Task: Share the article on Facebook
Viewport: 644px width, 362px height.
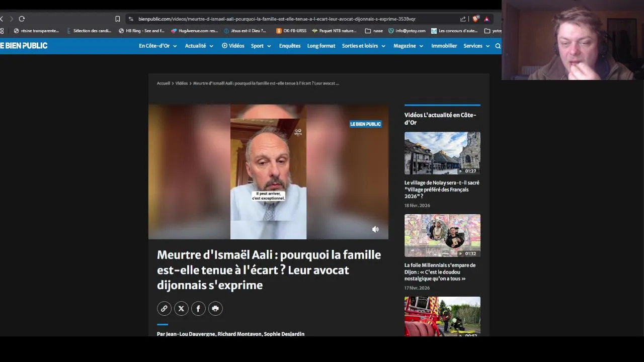Action: [198, 308]
